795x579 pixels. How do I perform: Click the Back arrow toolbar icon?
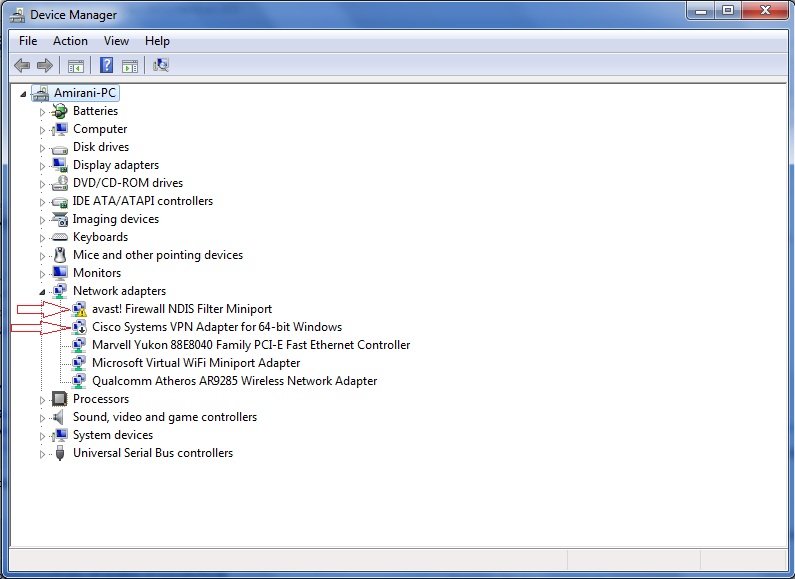click(22, 65)
